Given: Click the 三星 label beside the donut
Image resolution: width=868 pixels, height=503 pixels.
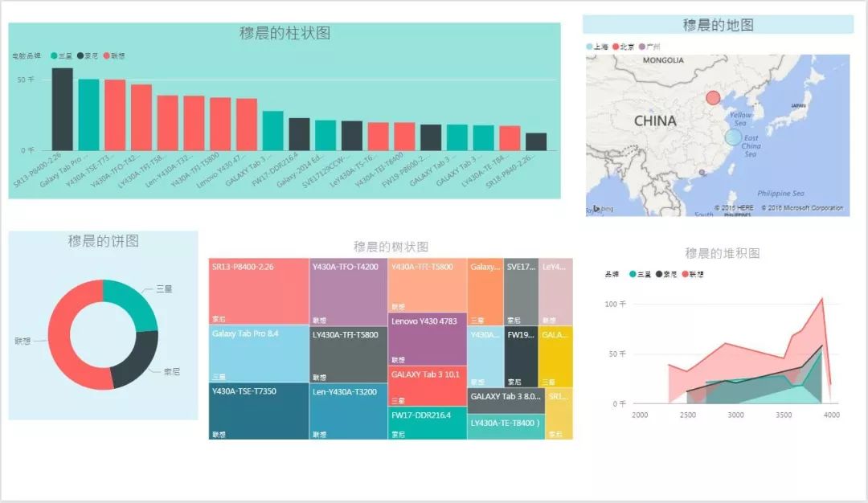Looking at the screenshot, I should click(x=164, y=288).
